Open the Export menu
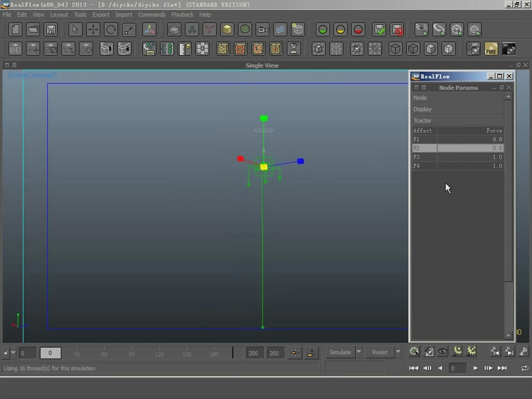 point(101,15)
